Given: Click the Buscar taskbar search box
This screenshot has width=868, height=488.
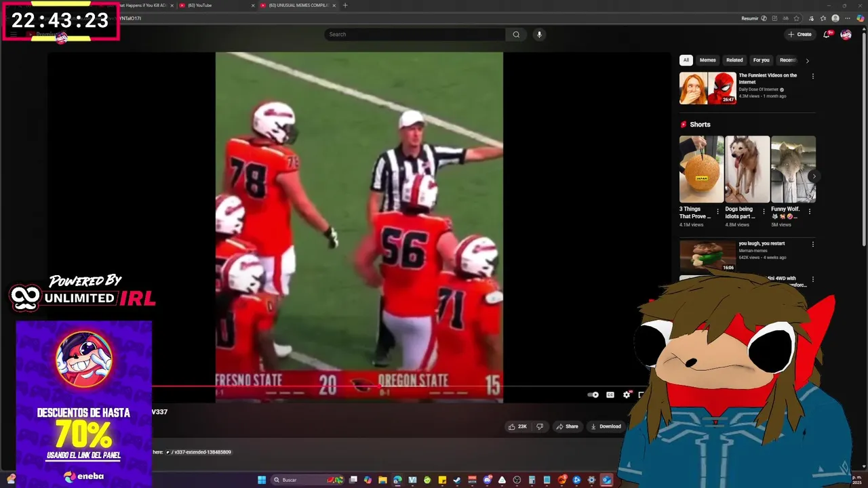Looking at the screenshot, I should [307, 480].
